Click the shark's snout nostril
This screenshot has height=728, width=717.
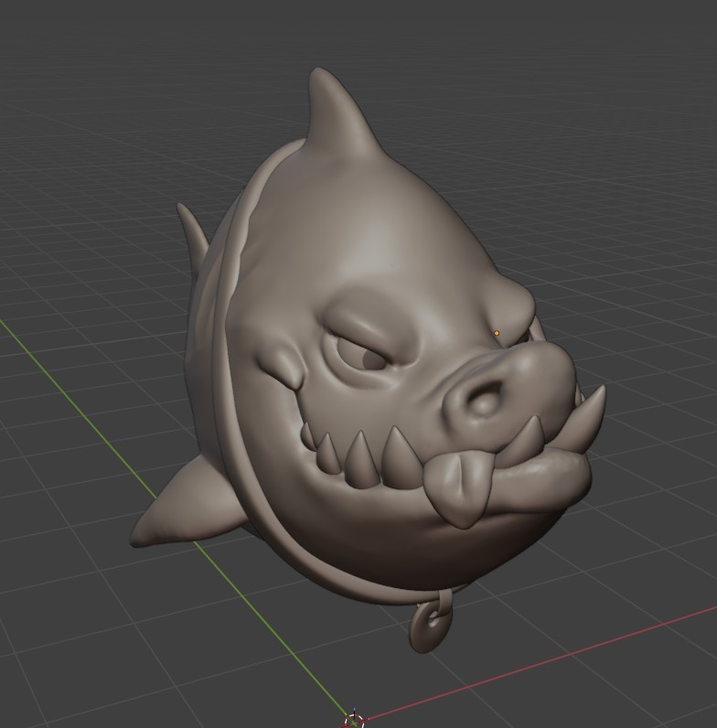(x=486, y=400)
